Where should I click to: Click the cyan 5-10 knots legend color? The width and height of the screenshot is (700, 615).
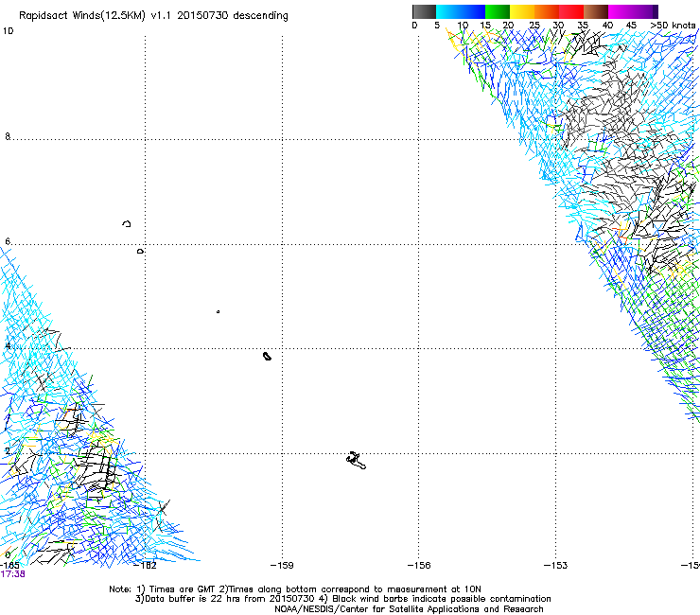[x=448, y=11]
